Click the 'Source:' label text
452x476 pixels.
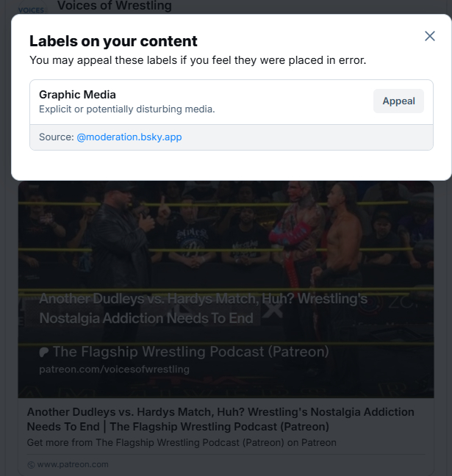(56, 137)
